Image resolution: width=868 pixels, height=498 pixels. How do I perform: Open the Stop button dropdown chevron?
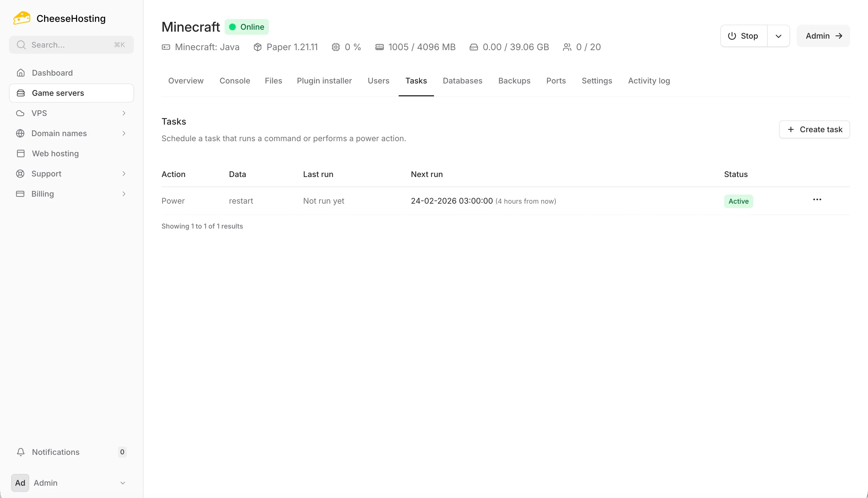pyautogui.click(x=778, y=36)
